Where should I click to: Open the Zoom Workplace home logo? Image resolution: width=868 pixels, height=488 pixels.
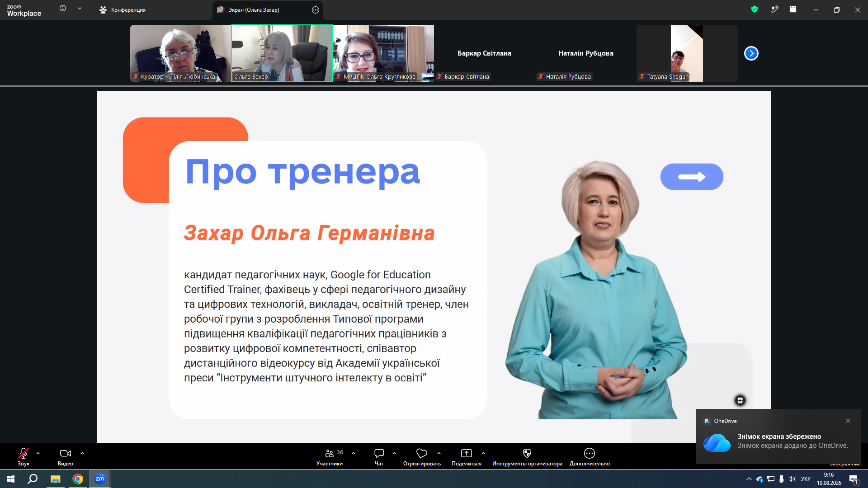(x=24, y=10)
